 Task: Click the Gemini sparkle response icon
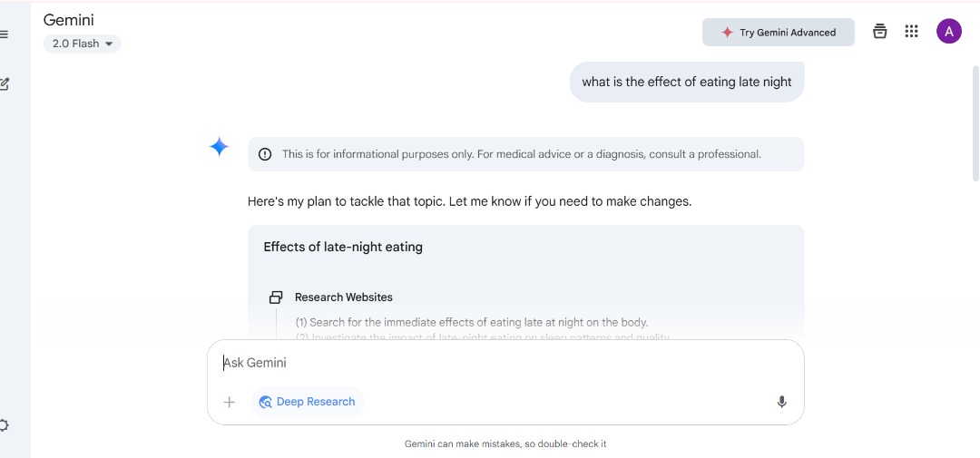pyautogui.click(x=219, y=147)
